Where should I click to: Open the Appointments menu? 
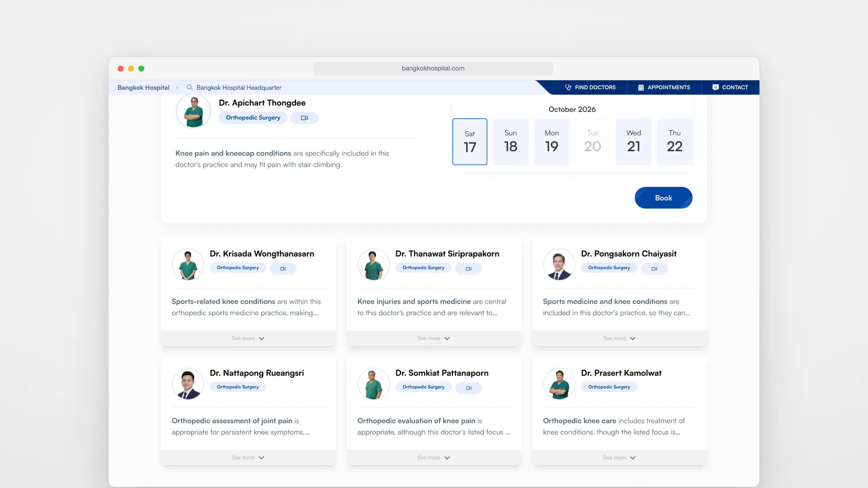(x=664, y=87)
